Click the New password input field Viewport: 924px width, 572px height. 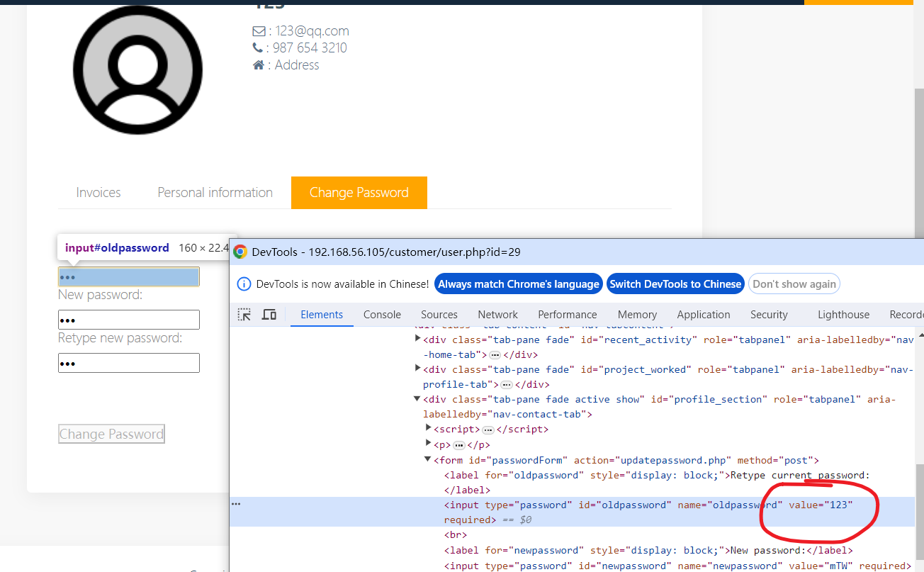tap(129, 320)
